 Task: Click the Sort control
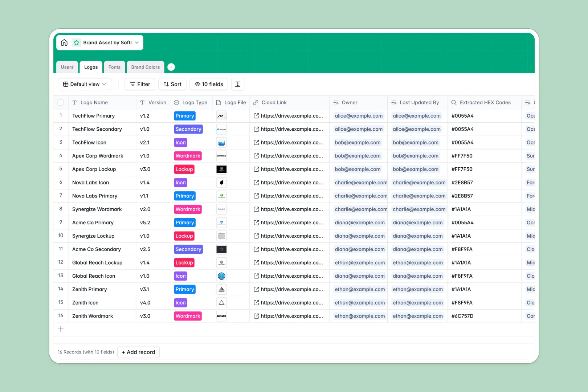click(x=172, y=84)
